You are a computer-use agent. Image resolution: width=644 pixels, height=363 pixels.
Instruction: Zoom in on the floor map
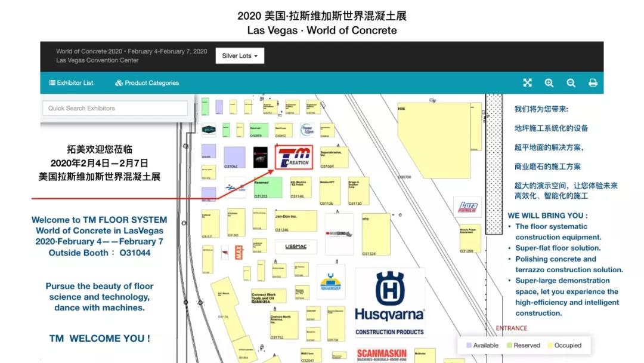(549, 83)
